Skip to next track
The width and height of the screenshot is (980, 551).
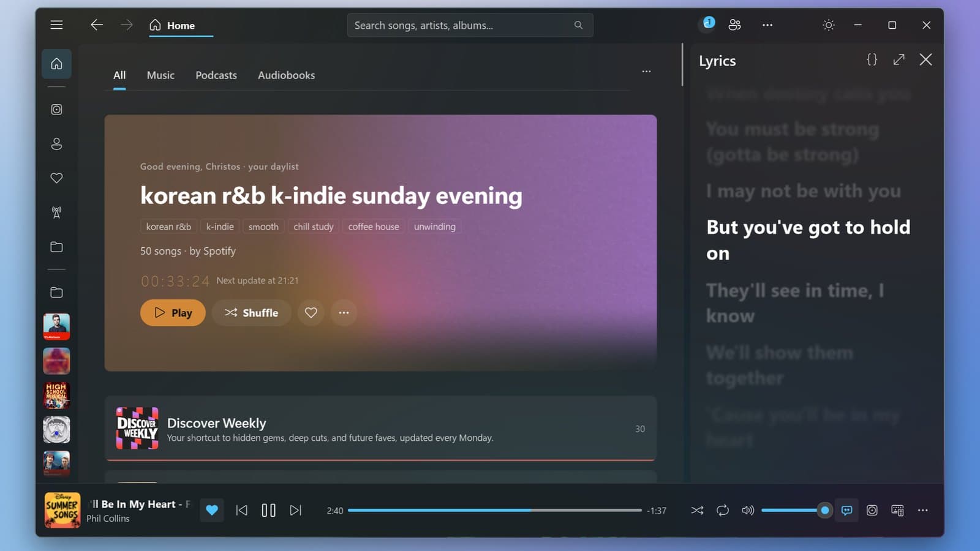295,511
